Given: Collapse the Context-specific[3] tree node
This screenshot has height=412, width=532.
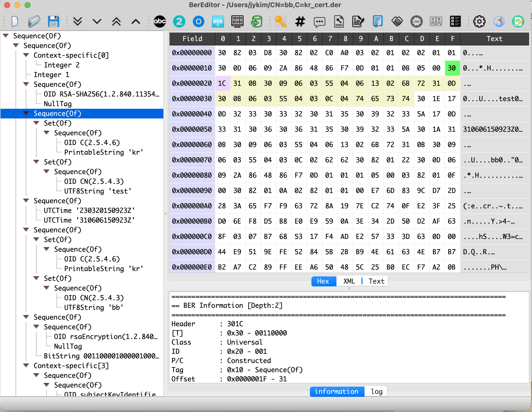Looking at the screenshot, I should click(26, 366).
